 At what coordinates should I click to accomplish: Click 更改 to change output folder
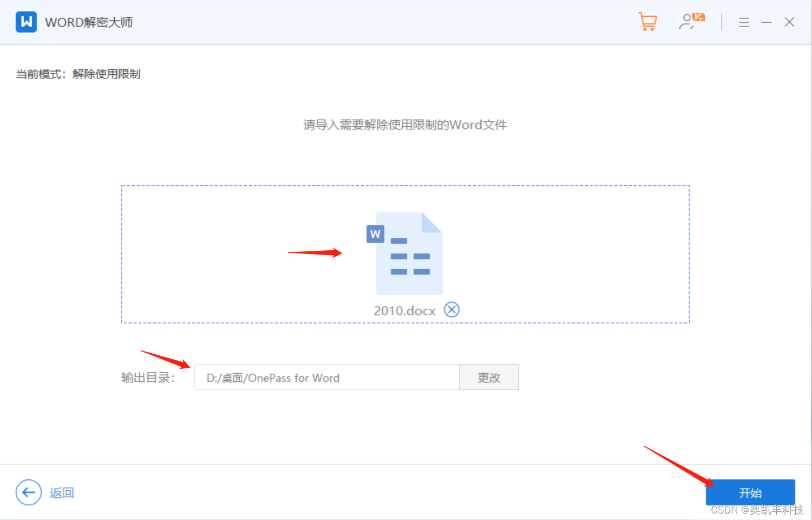tap(489, 378)
